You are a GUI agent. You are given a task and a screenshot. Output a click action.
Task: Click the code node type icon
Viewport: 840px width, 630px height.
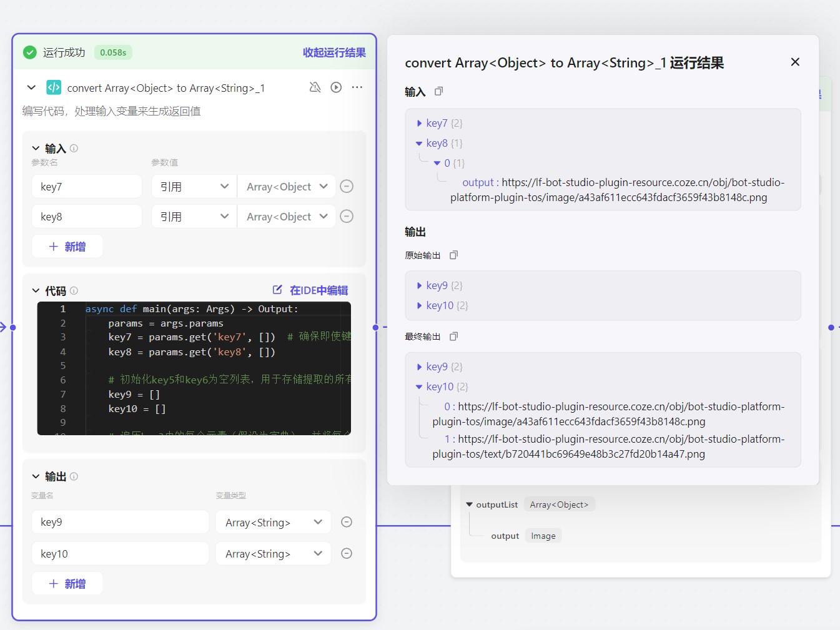54,87
